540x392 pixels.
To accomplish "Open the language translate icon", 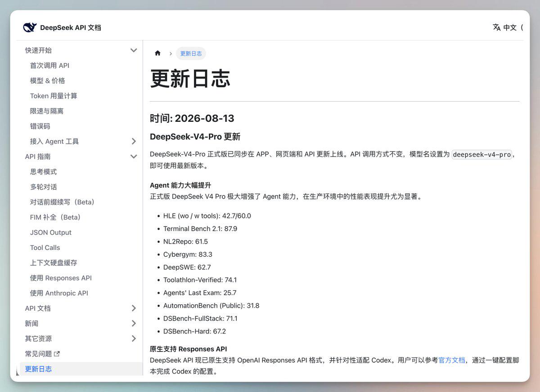I will pos(497,27).
